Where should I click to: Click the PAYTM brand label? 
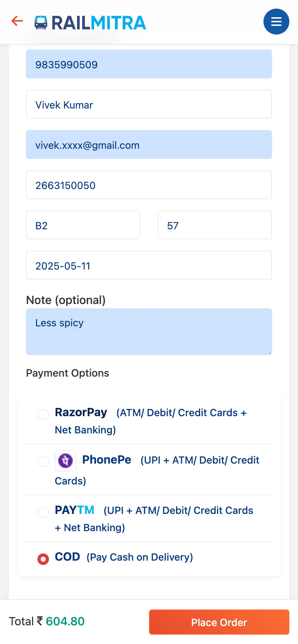[74, 510]
